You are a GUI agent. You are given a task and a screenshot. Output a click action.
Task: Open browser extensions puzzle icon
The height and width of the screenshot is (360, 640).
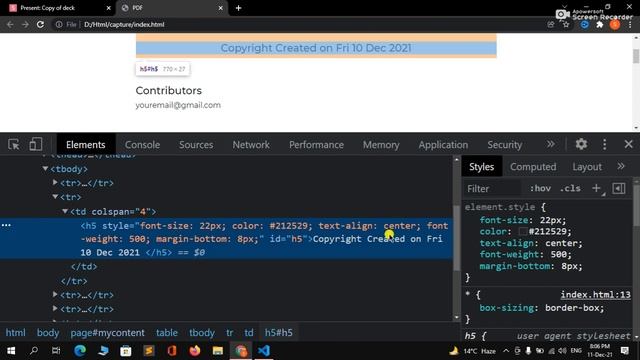point(600,24)
